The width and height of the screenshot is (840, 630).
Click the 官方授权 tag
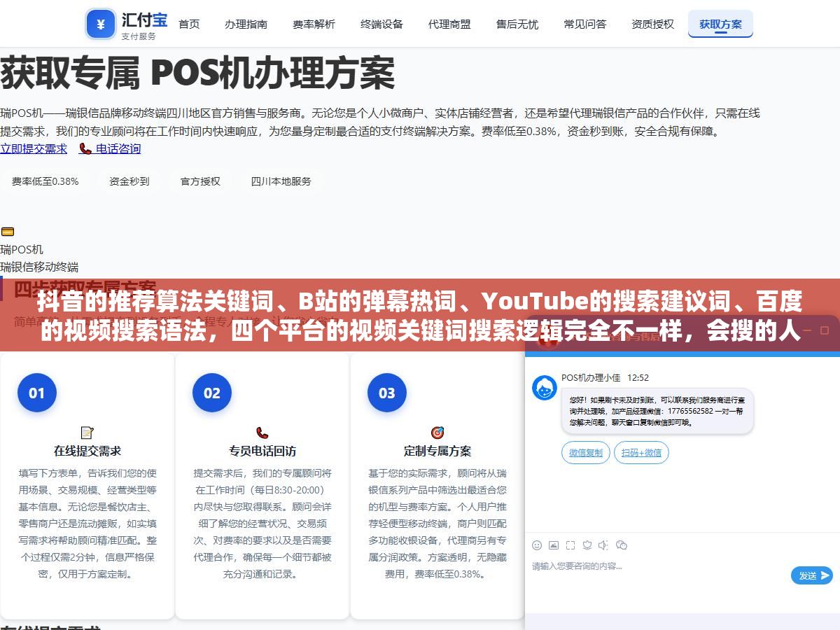point(200,181)
